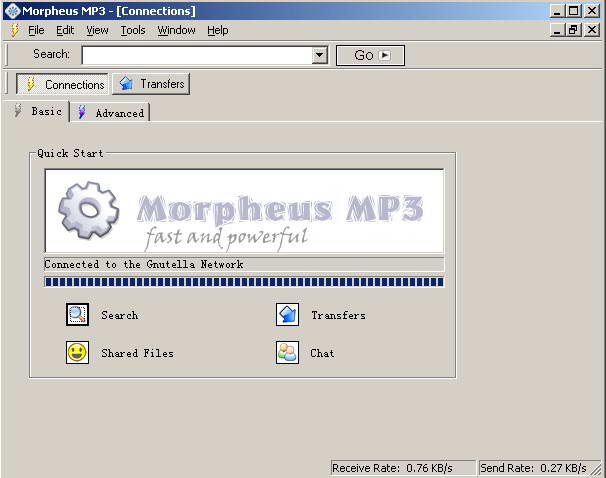This screenshot has width=606, height=478.
Task: Minimize the inner Connections child window
Action: click(557, 30)
